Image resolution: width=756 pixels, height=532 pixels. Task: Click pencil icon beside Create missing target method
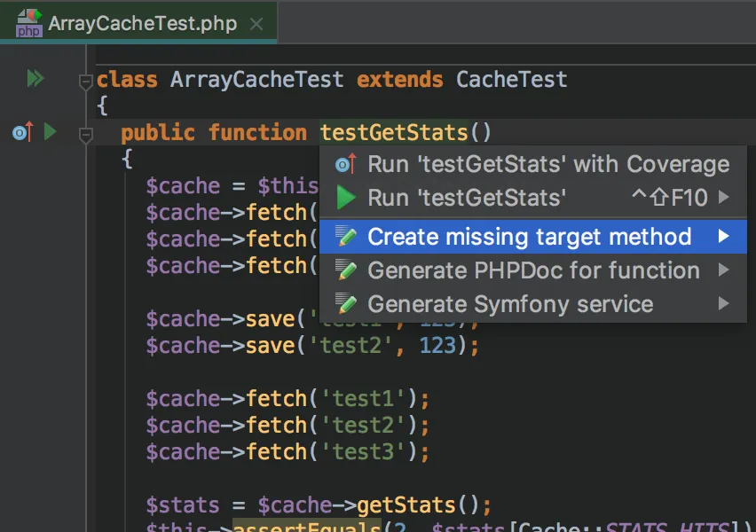coord(346,237)
